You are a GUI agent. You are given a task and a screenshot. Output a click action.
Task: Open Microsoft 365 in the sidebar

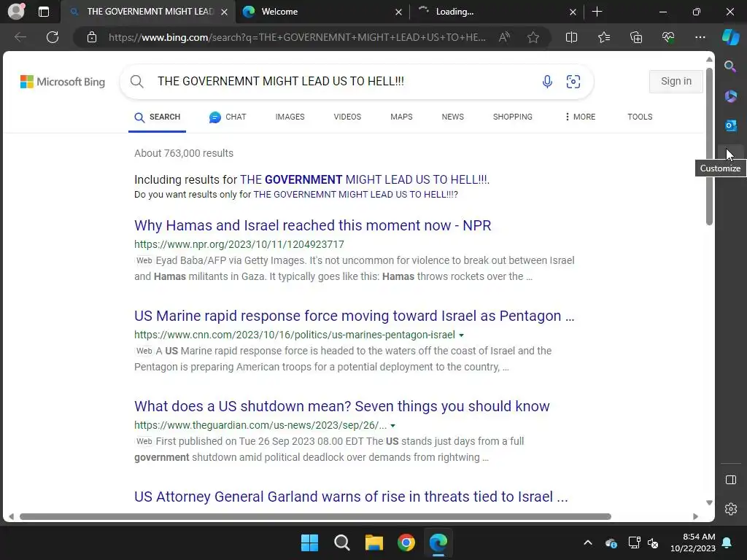pyautogui.click(x=730, y=96)
